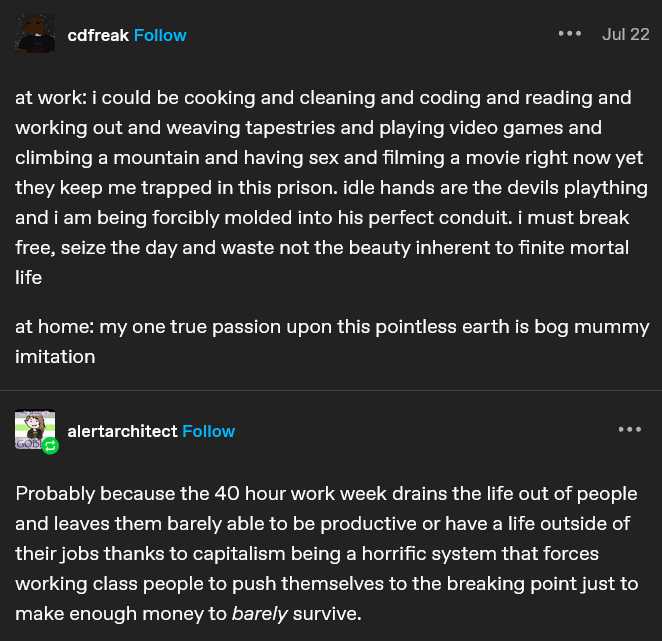Screen dimensions: 662x641
Task: Click the italicized word 'barely'
Action: point(259,613)
